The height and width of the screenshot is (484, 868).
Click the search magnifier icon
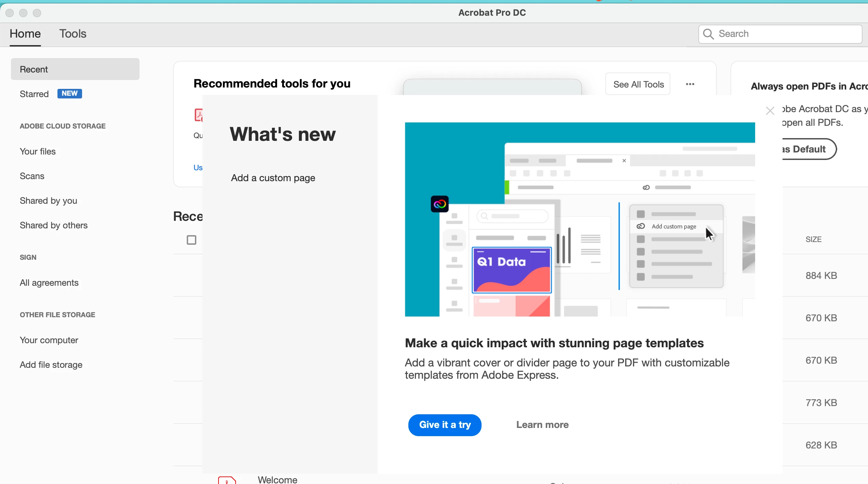pyautogui.click(x=708, y=34)
